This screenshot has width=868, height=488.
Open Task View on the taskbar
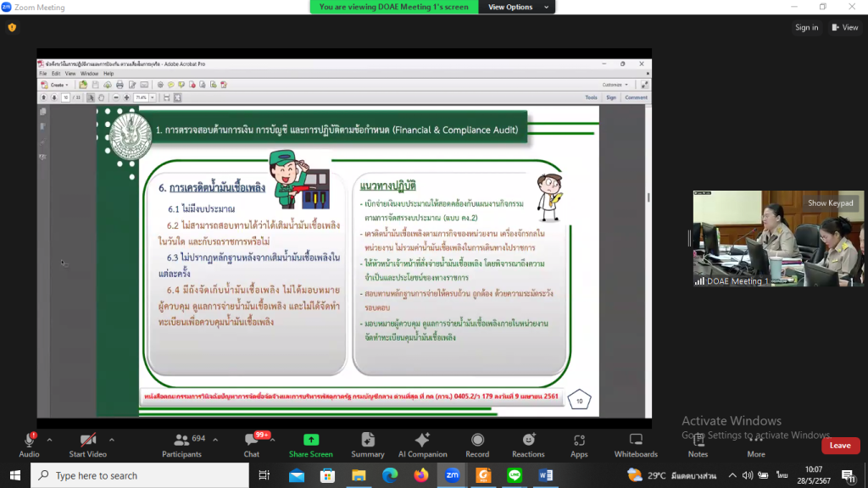(264, 475)
